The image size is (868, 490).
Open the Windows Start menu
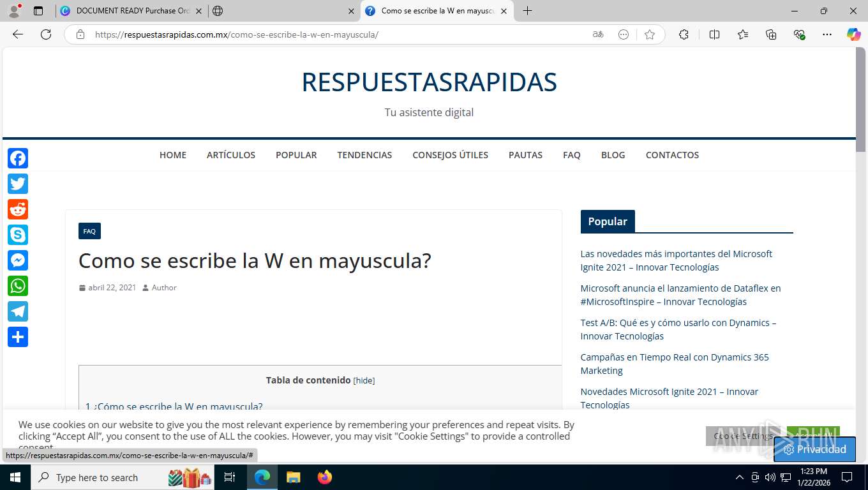(x=15, y=477)
